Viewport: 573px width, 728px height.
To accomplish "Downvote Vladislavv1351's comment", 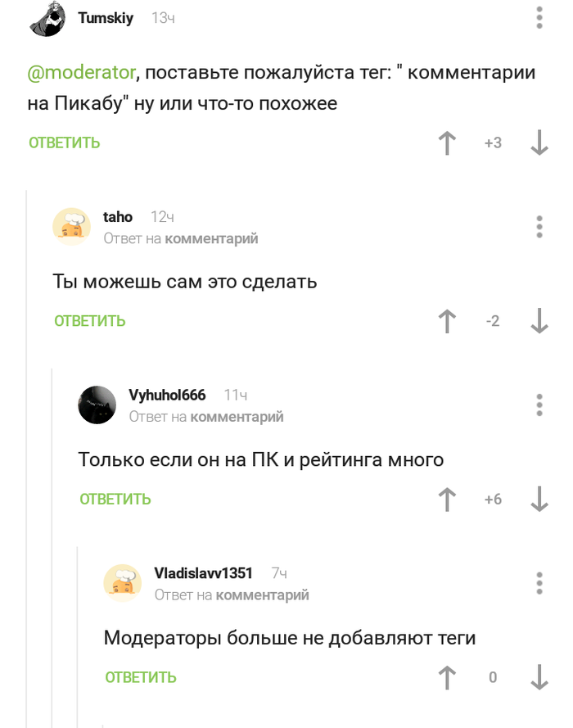I will (x=539, y=677).
